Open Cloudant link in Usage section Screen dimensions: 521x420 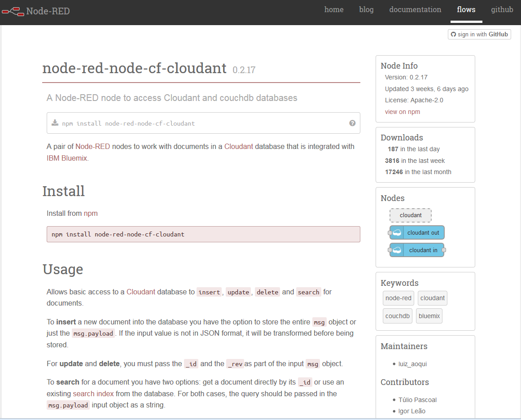(140, 292)
